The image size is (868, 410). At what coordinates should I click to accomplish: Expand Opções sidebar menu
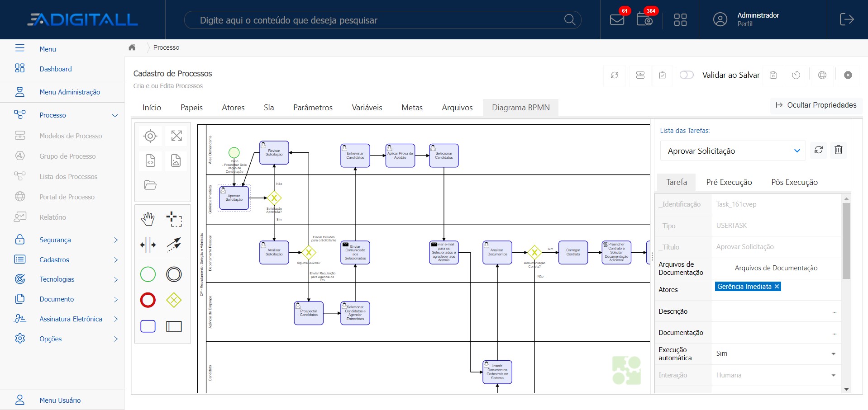coord(115,339)
